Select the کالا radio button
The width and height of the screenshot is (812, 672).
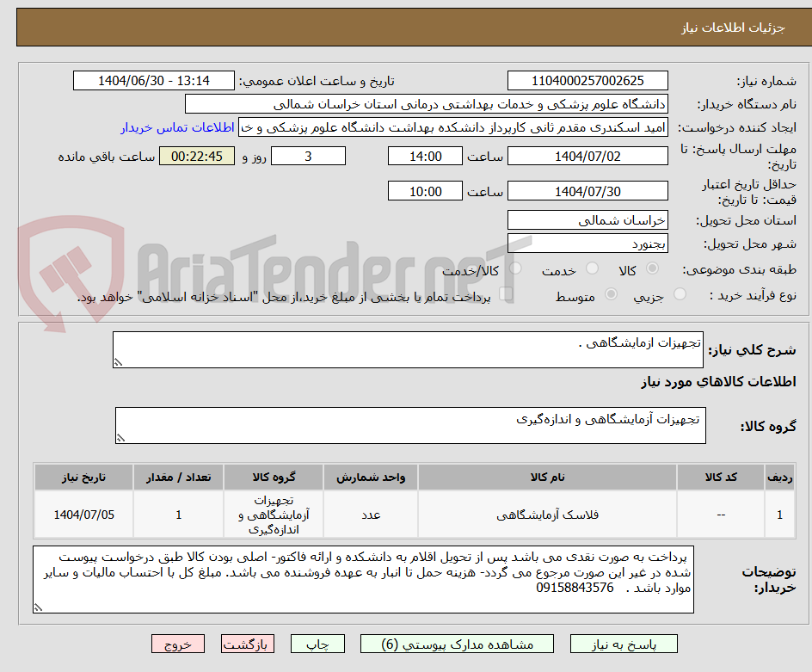point(652,268)
